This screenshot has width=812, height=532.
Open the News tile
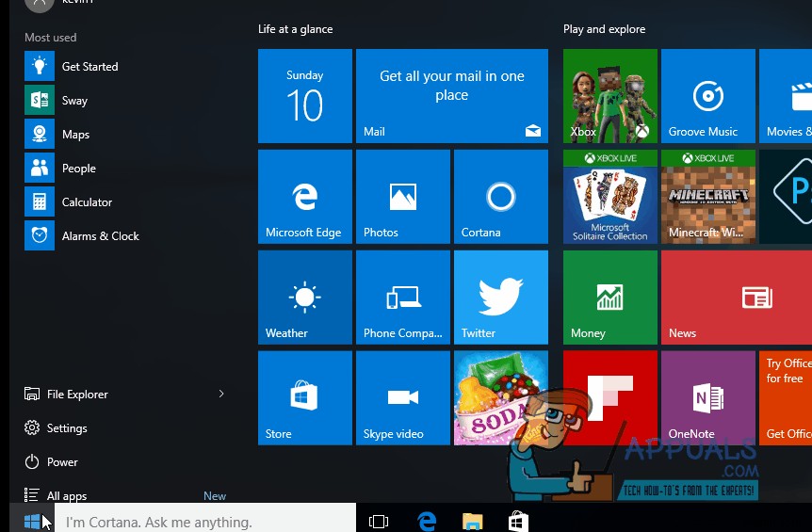[737, 297]
